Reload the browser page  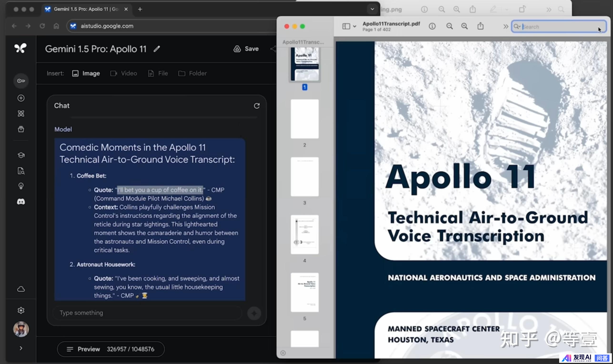pyautogui.click(x=42, y=26)
